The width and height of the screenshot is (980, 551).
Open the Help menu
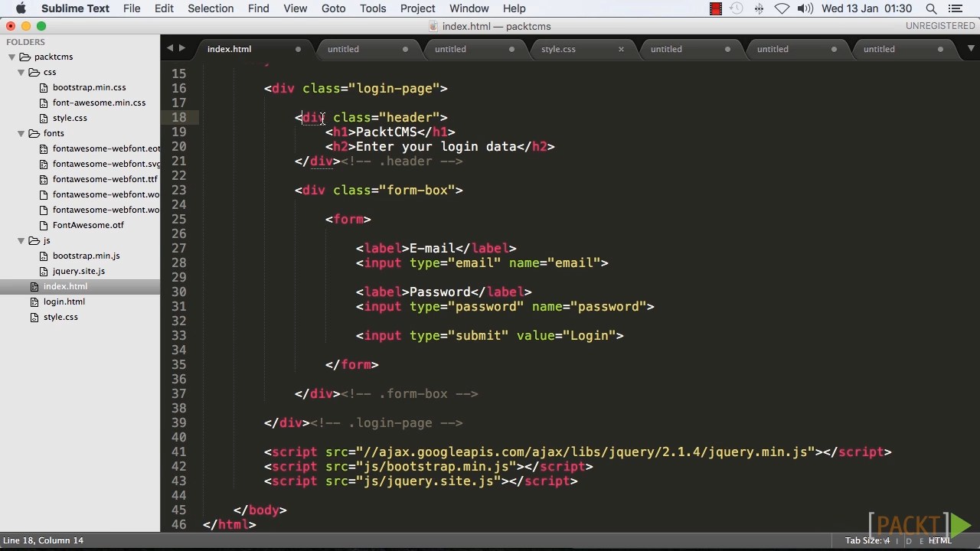point(514,8)
